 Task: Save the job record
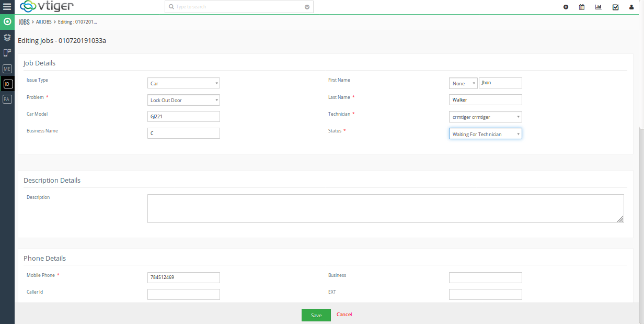(316, 315)
